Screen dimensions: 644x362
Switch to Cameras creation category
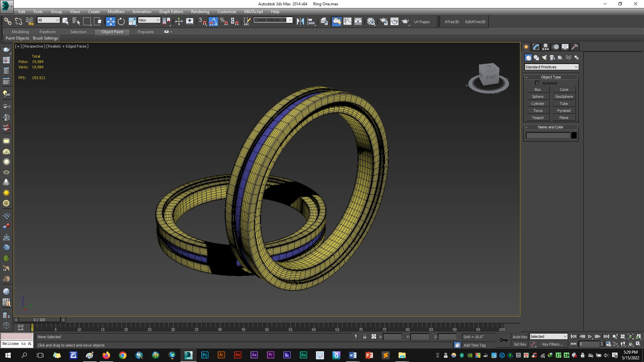552,58
